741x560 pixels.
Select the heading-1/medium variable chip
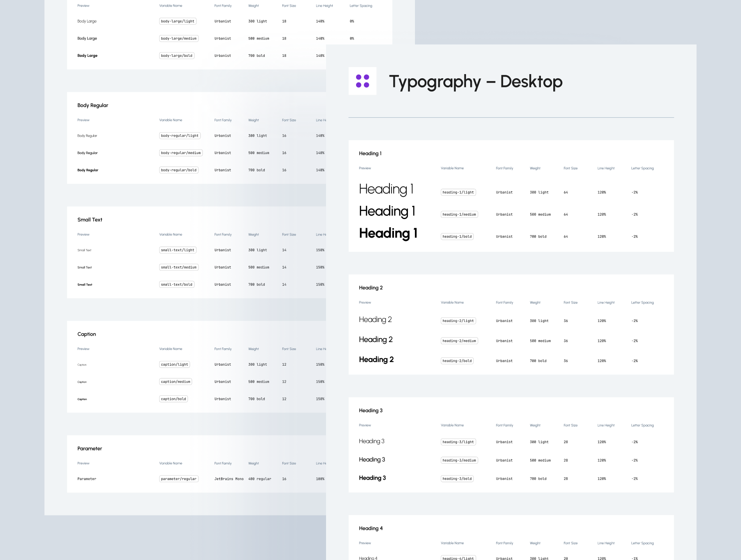click(459, 215)
